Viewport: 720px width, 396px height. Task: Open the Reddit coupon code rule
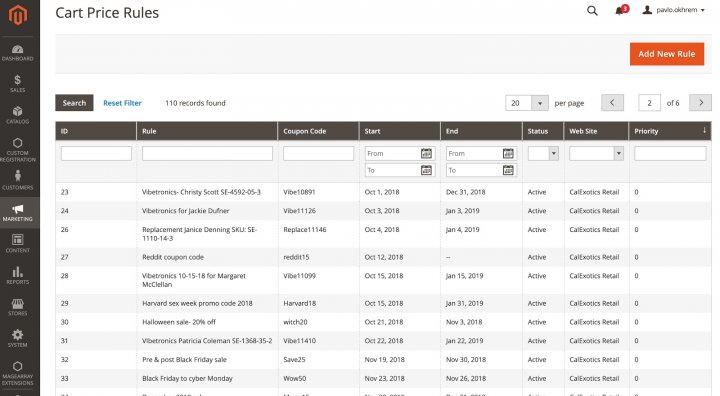pos(173,257)
